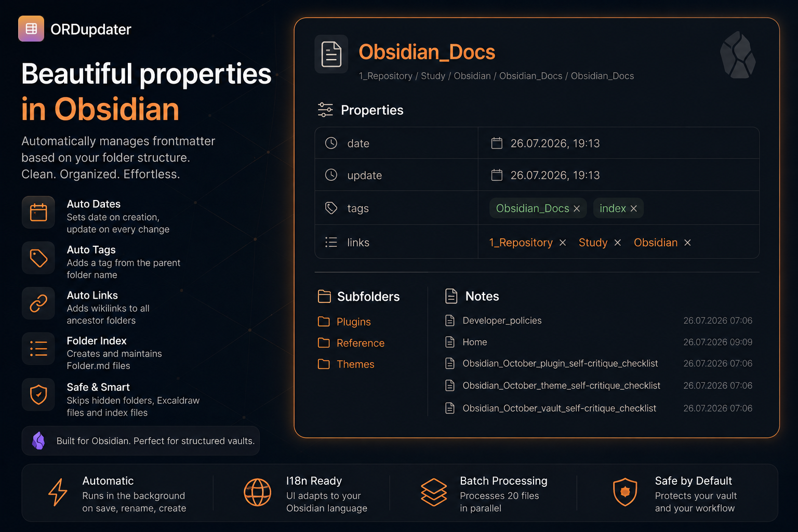
Task: Click the Safe & Smart shield icon
Action: [38, 395]
